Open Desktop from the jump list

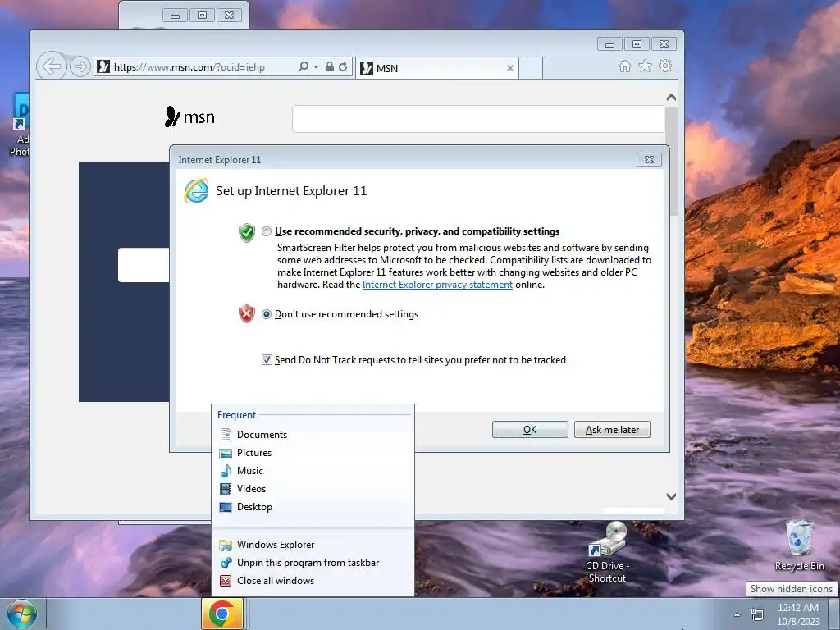pyautogui.click(x=313, y=507)
